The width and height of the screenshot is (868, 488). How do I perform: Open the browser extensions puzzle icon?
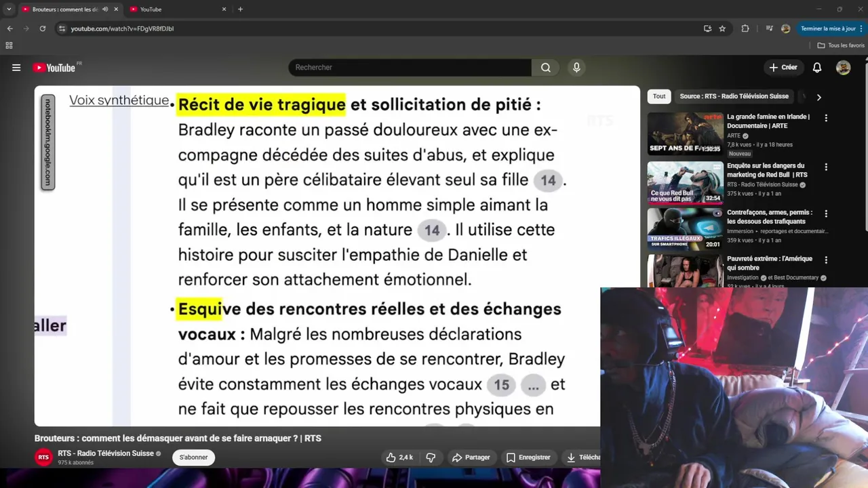(745, 28)
